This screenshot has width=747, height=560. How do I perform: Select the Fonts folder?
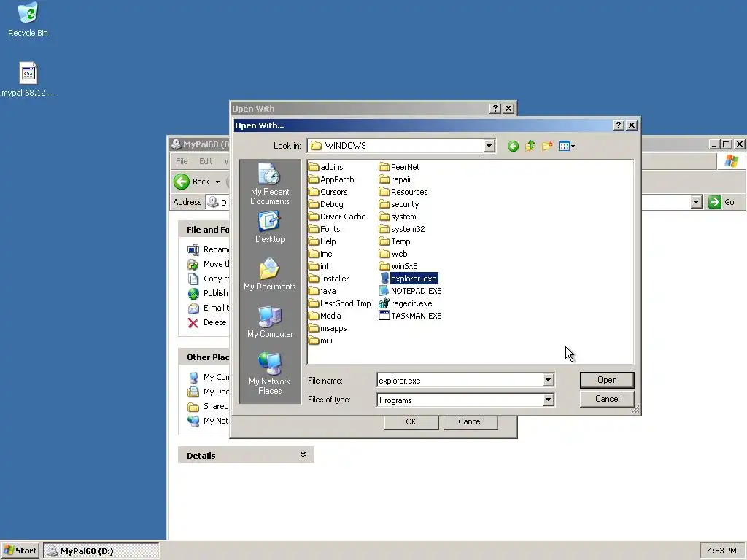pyautogui.click(x=325, y=229)
